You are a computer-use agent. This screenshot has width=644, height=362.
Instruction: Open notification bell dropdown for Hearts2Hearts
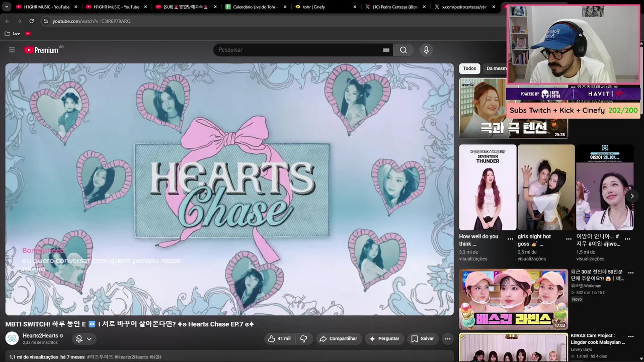pos(84,339)
